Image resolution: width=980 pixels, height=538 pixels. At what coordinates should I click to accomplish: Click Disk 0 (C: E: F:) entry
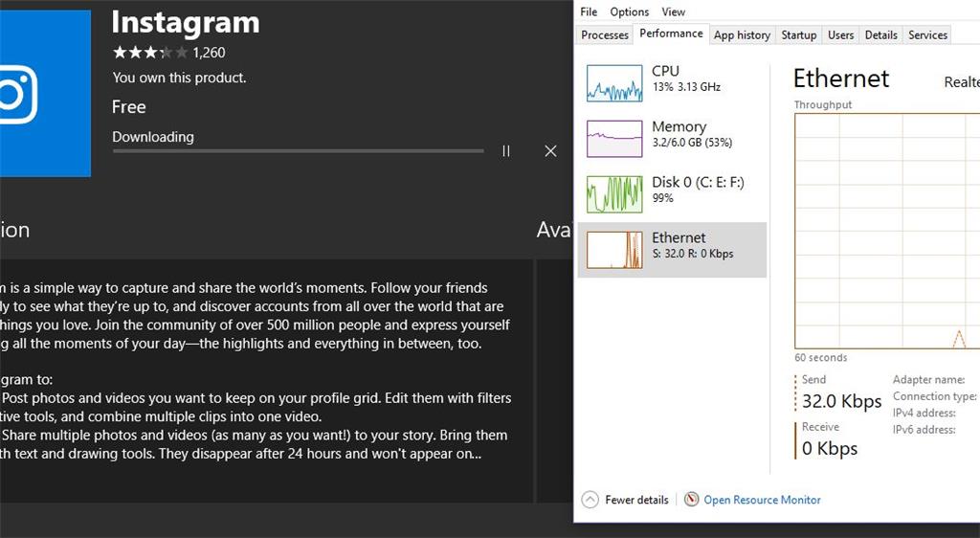tap(672, 194)
